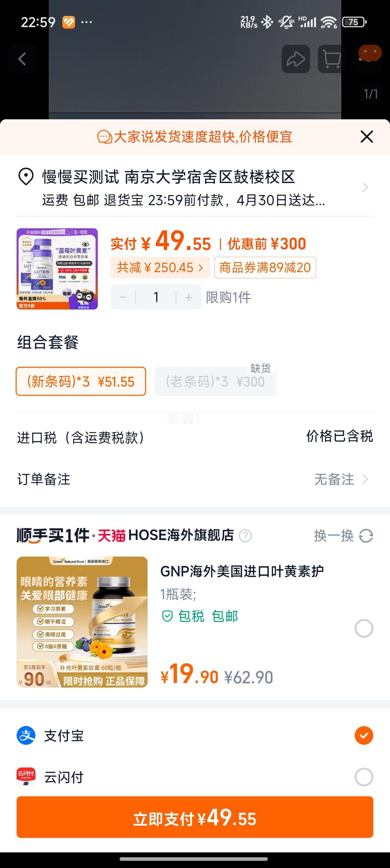Tap the location pin icon
The width and height of the screenshot is (390, 868).
pos(26,177)
